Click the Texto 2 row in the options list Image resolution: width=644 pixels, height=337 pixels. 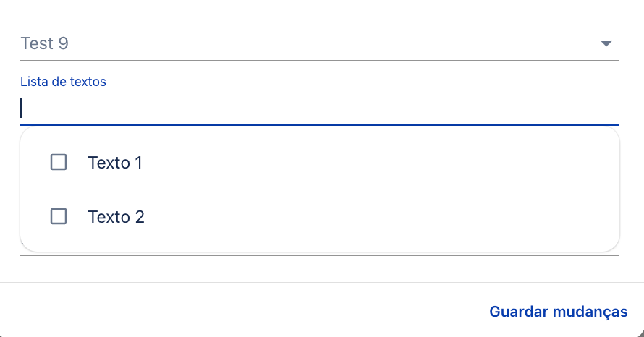tap(318, 217)
